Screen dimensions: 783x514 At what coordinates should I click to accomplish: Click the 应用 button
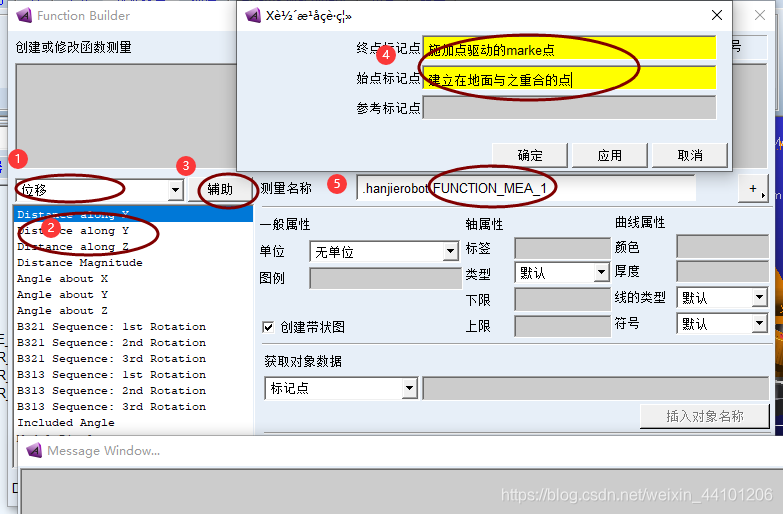click(610, 155)
